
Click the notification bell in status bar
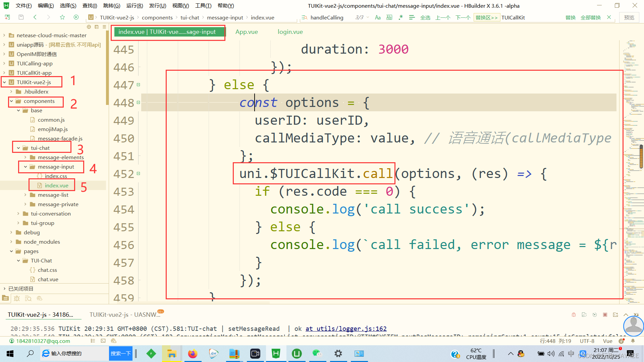(633, 341)
